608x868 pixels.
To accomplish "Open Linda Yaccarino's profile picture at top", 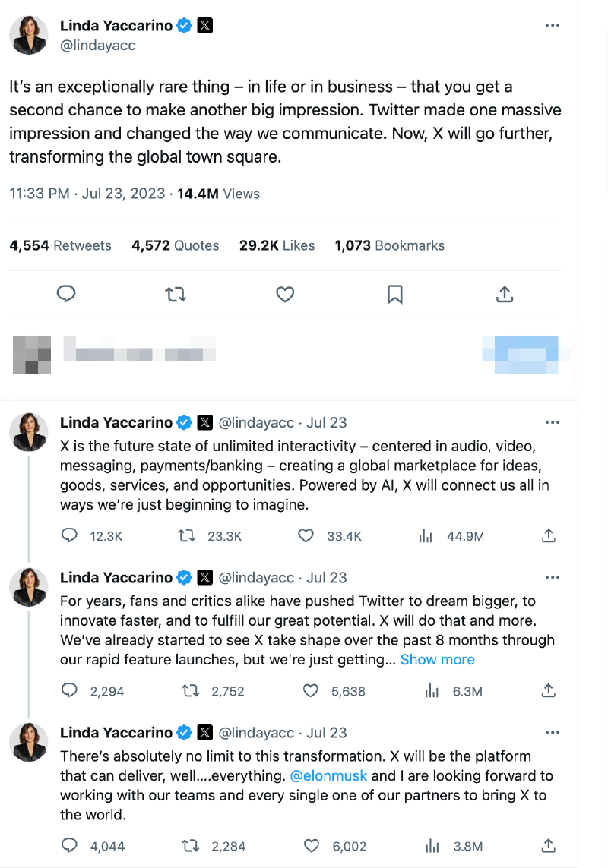I will point(29,36).
